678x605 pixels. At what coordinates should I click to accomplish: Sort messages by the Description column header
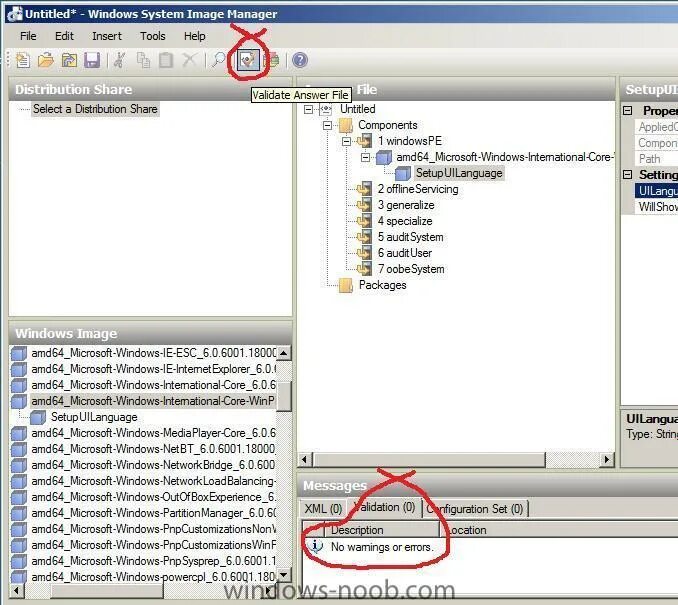click(382, 530)
